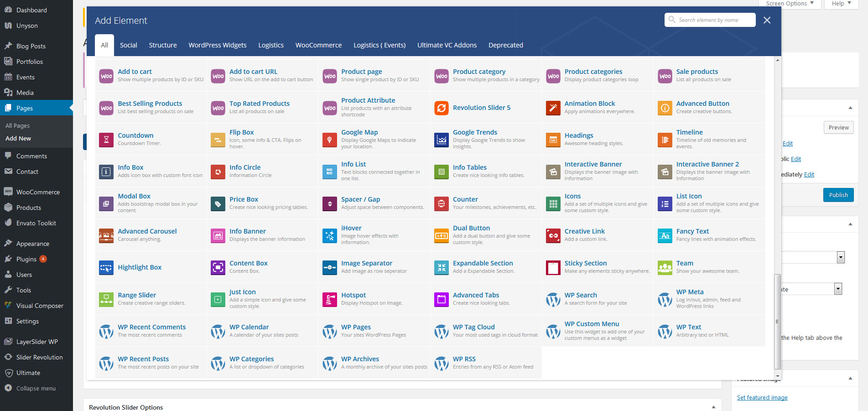Click the Publish button
The image size is (868, 411).
pos(838,195)
